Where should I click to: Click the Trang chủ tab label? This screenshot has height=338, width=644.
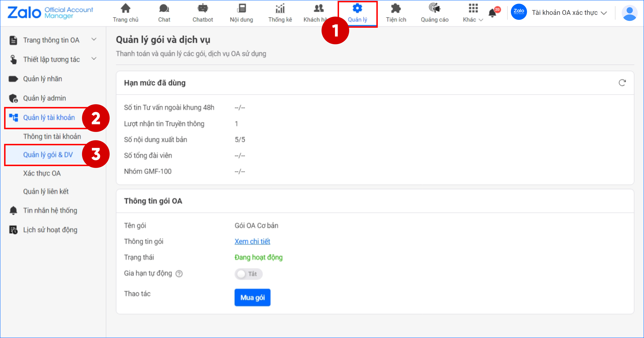click(x=125, y=20)
